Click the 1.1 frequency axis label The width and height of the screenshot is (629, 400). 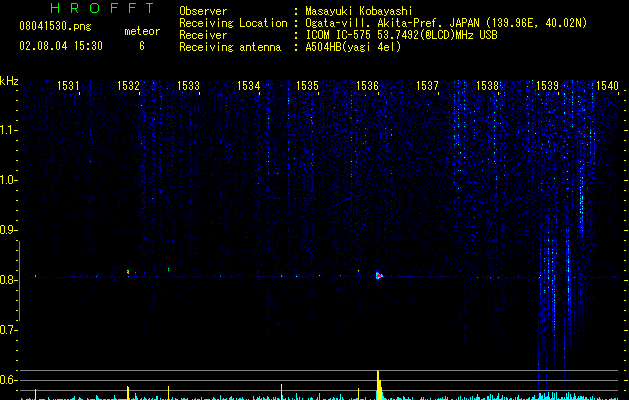(8, 130)
